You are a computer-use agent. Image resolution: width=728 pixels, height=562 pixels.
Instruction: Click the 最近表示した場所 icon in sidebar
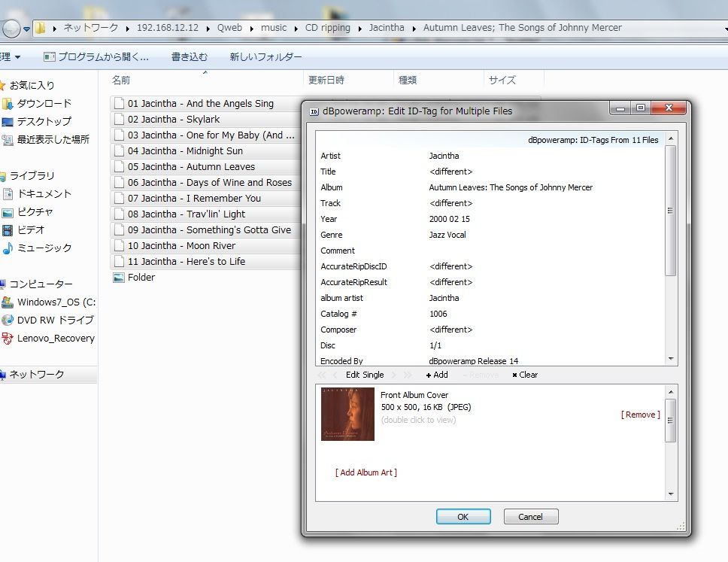pyautogui.click(x=8, y=139)
